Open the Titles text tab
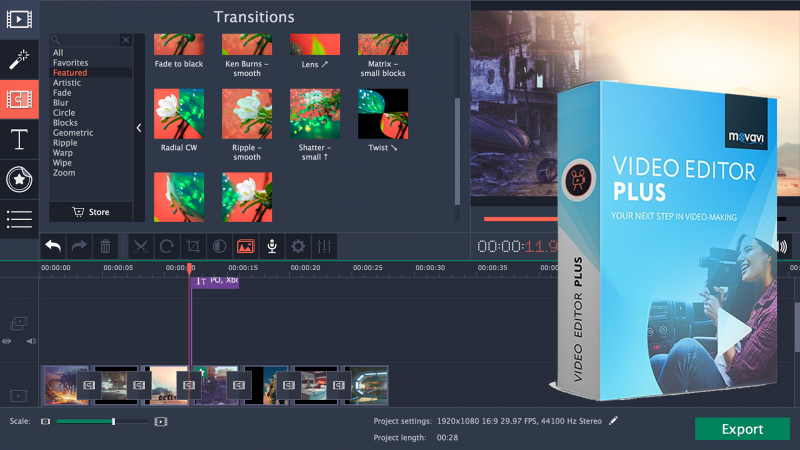 pyautogui.click(x=19, y=139)
